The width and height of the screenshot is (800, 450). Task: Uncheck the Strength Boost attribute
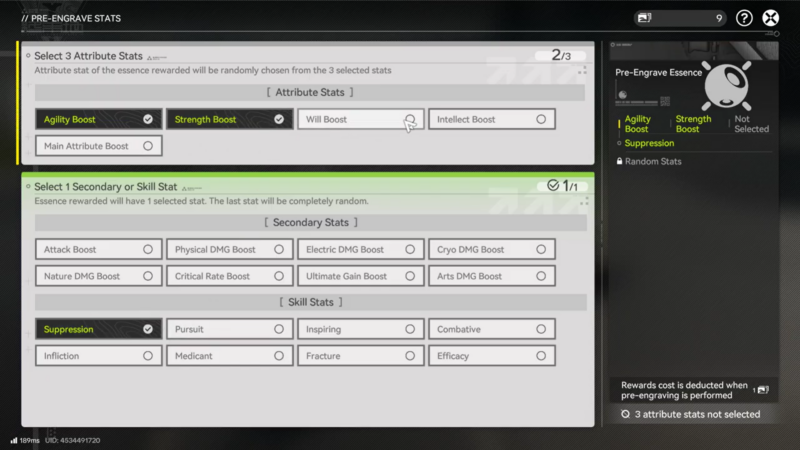click(x=229, y=119)
